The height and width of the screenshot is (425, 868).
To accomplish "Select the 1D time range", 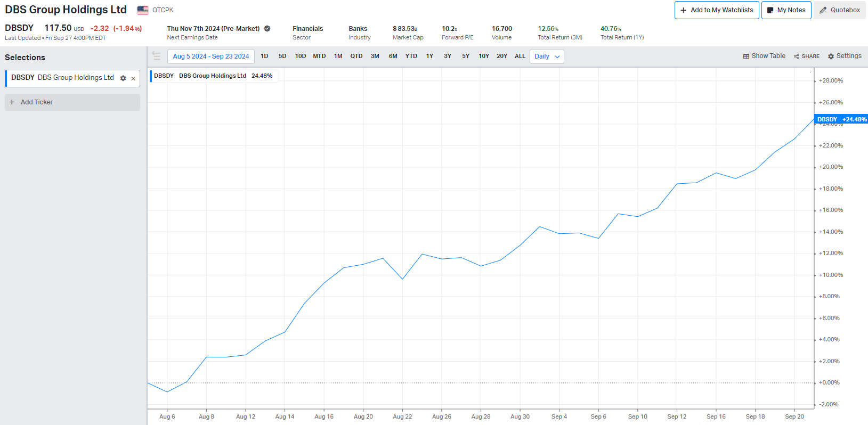I will click(x=264, y=56).
